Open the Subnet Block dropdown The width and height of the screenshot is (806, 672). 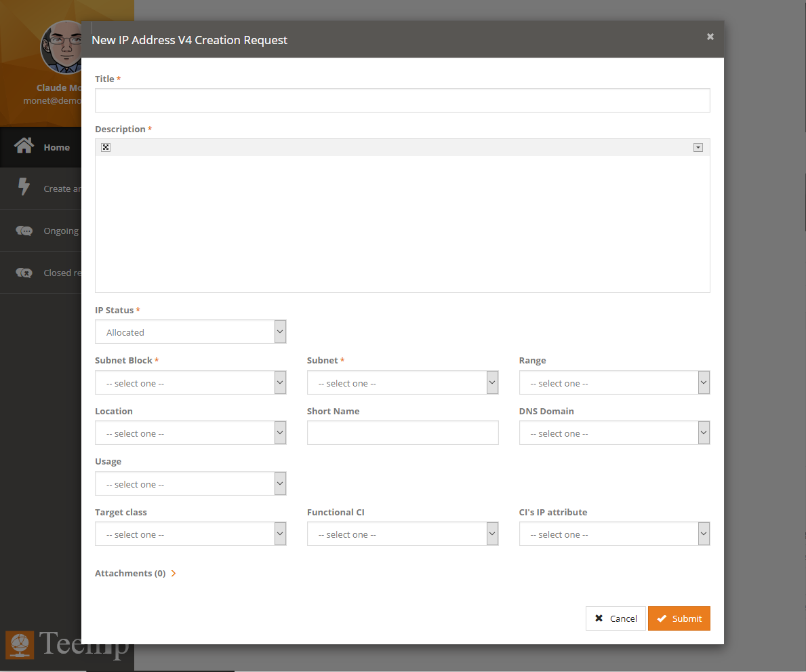pos(190,383)
